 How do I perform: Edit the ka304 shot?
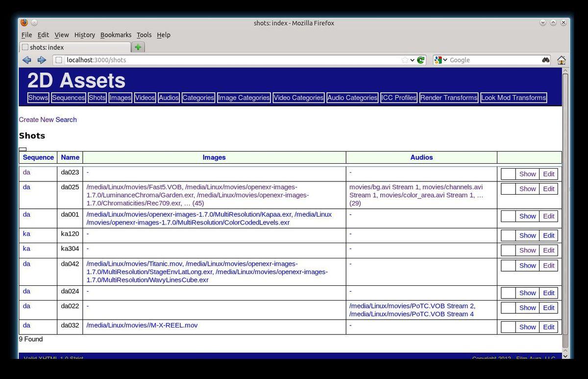point(549,250)
